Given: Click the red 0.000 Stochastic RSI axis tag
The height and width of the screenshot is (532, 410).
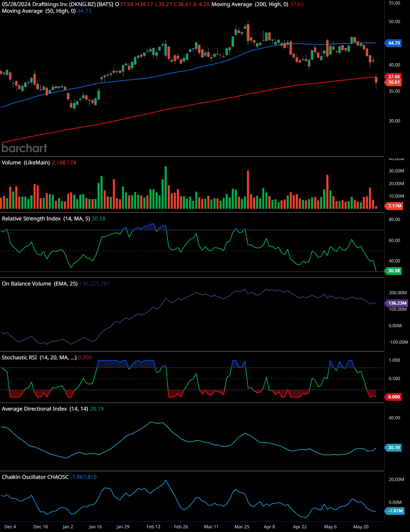Looking at the screenshot, I should pyautogui.click(x=394, y=397).
